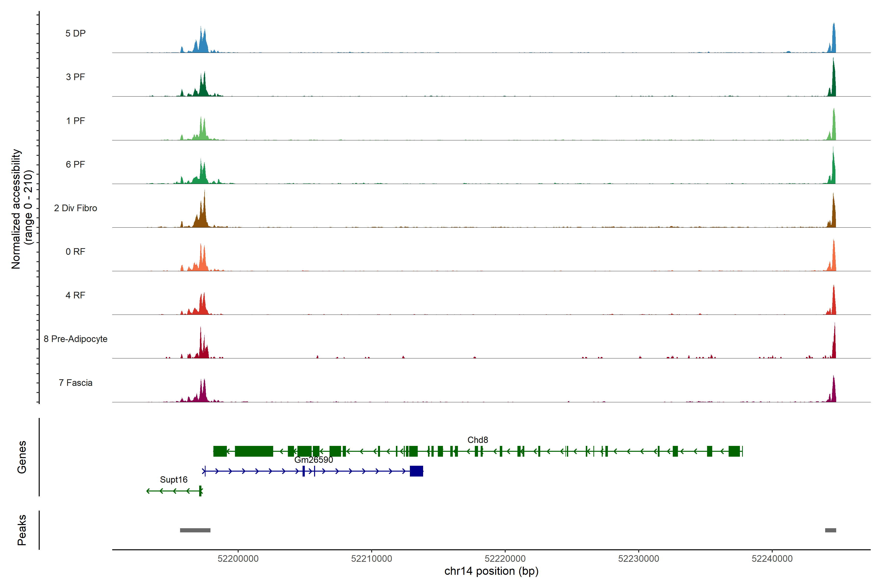Click the Peaks panel label
This screenshot has width=882, height=588.
tap(22, 530)
